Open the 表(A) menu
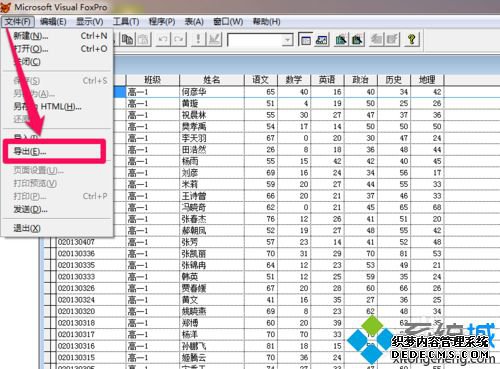 click(x=194, y=22)
